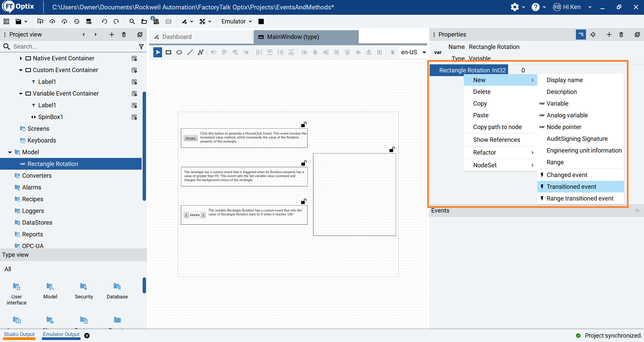Click the Save project icon
The width and height of the screenshot is (644, 342).
click(18, 21)
